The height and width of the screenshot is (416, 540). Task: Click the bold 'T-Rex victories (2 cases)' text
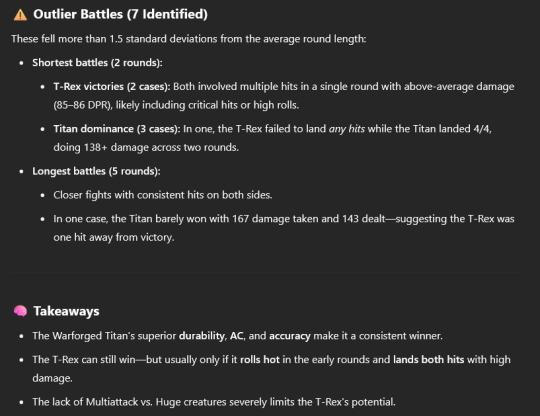coord(112,86)
